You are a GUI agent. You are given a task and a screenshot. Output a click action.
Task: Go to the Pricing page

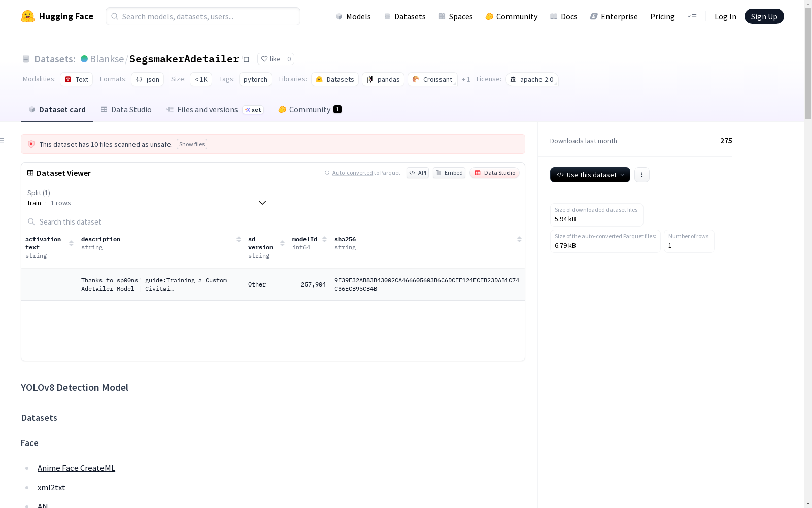pos(662,16)
